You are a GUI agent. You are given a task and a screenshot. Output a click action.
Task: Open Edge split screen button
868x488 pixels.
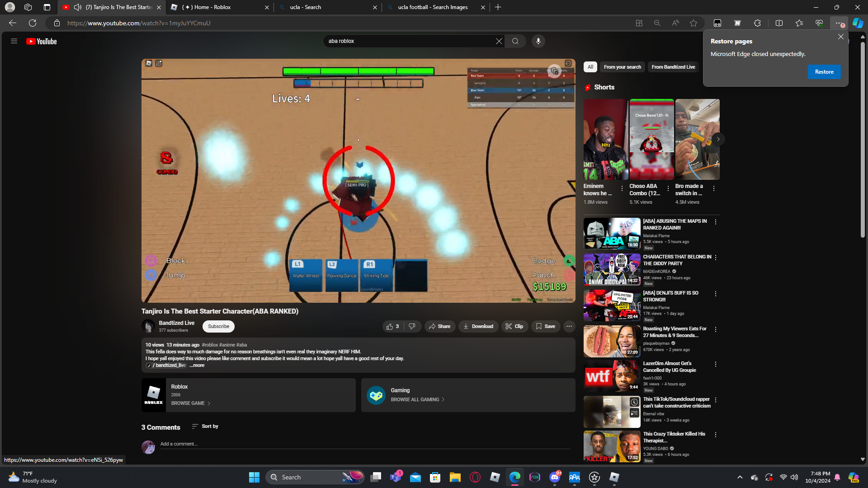tap(779, 23)
